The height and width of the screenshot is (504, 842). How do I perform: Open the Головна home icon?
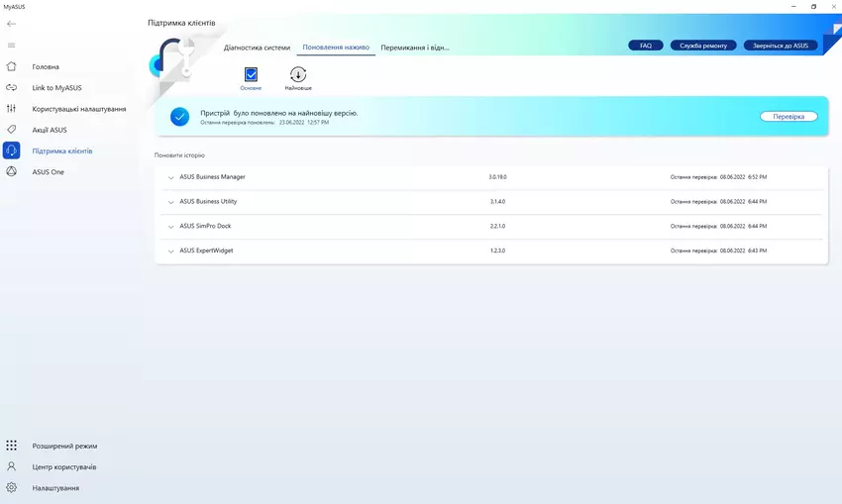[x=12, y=66]
